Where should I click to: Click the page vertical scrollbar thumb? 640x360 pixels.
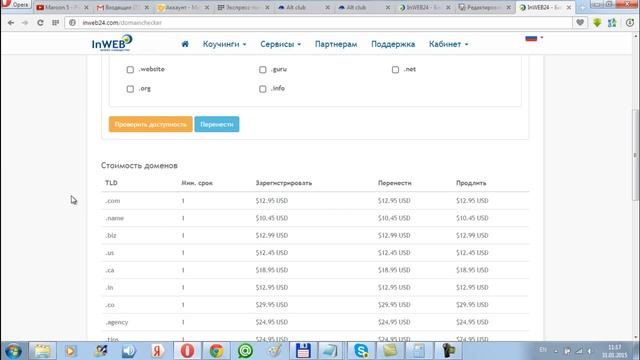pos(635,155)
